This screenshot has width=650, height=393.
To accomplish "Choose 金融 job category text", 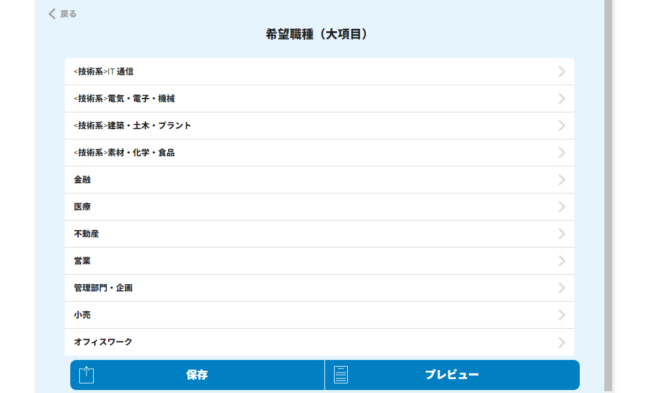I will (82, 180).
